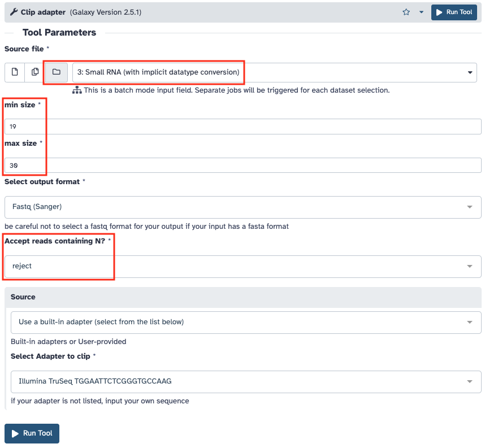
Task: Click the Source section header
Action: coord(23,297)
